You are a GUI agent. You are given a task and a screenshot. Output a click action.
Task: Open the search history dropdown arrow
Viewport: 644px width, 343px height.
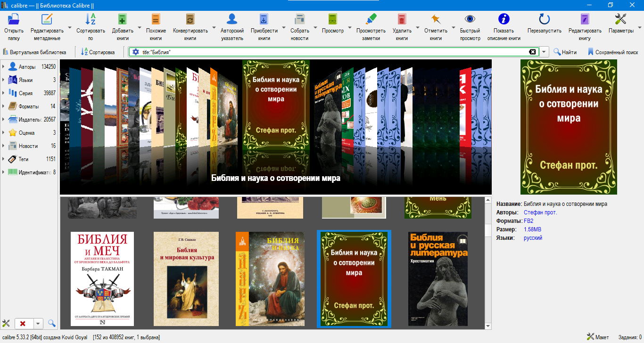click(545, 52)
